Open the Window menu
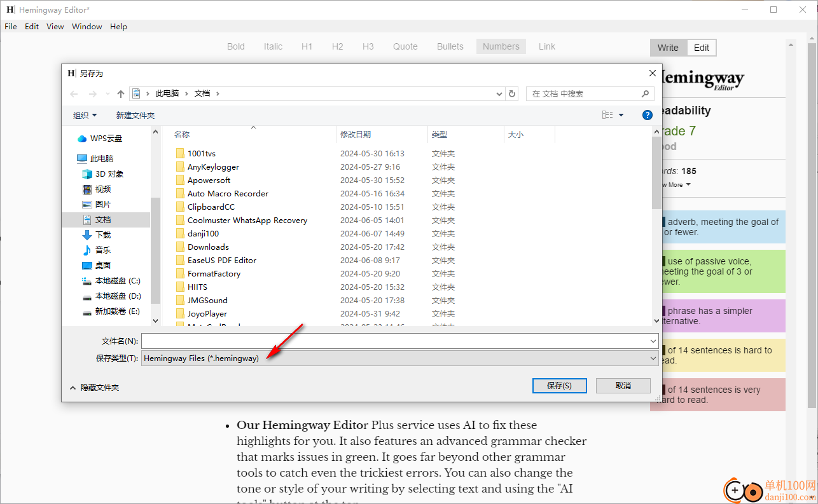The image size is (818, 504). pyautogui.click(x=87, y=27)
